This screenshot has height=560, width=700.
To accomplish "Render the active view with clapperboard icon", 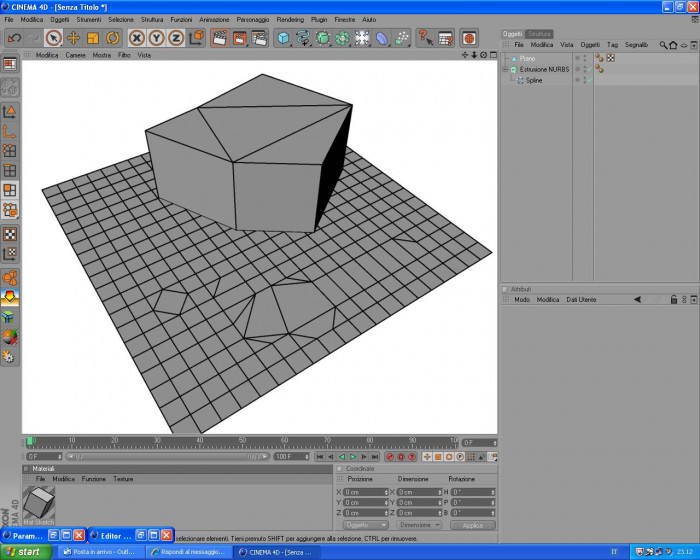I will [219, 38].
